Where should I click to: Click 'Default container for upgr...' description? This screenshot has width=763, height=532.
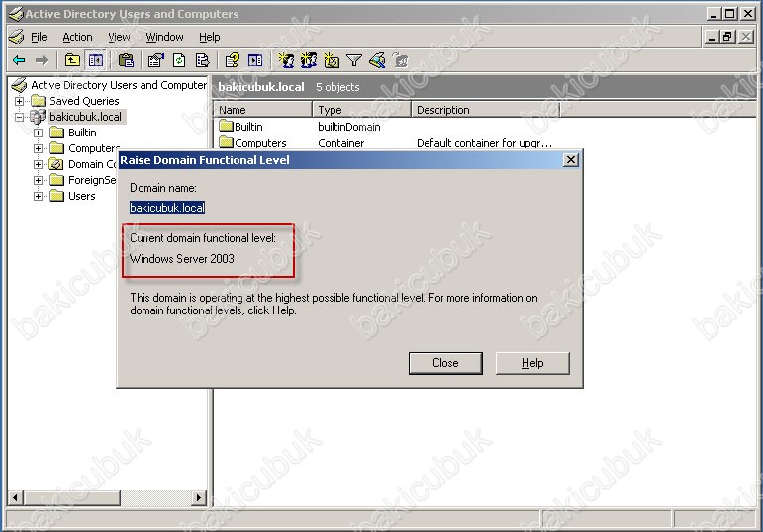[x=484, y=143]
